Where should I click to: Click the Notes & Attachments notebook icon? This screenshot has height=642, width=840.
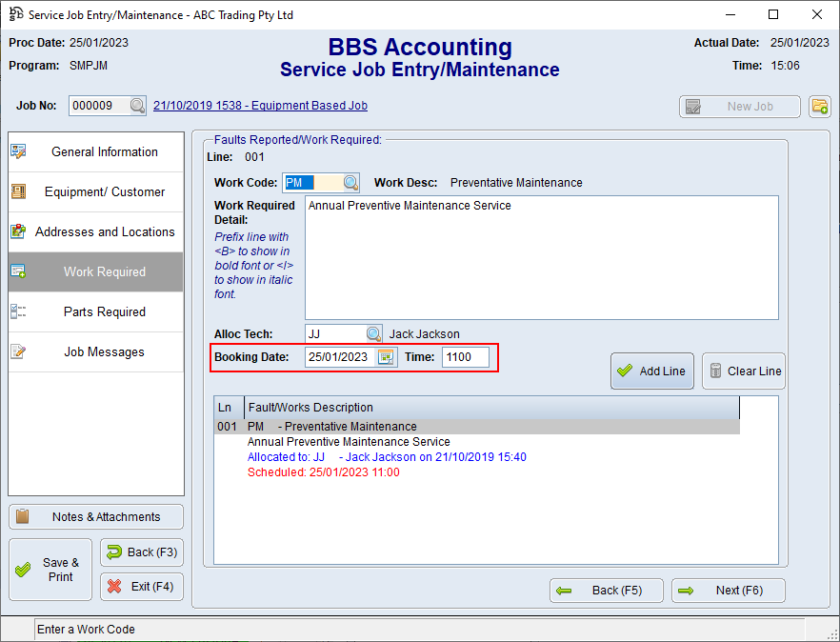point(22,516)
